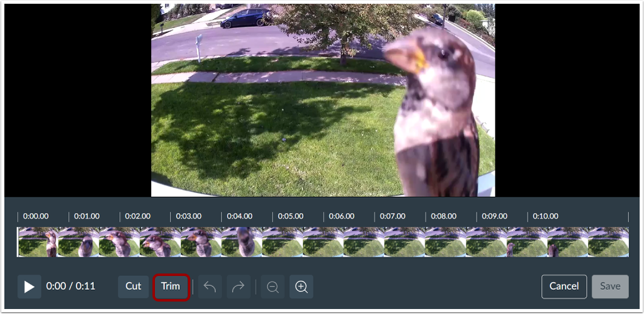Jump to the 0:09.00 timeline mark
This screenshot has height=314, width=644.
494,216
